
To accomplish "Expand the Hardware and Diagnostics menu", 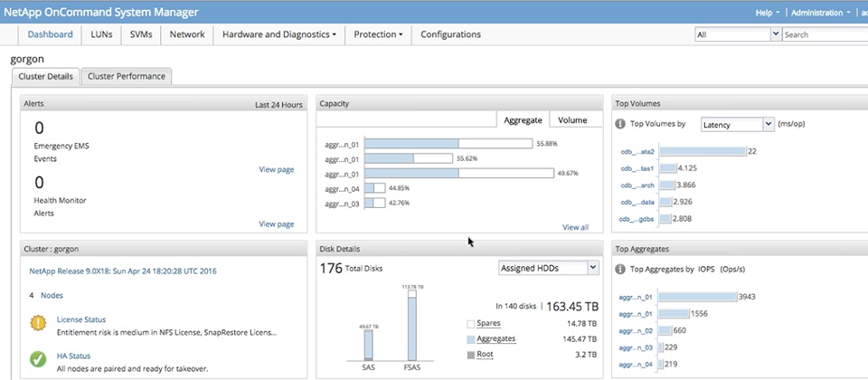I will pos(279,34).
